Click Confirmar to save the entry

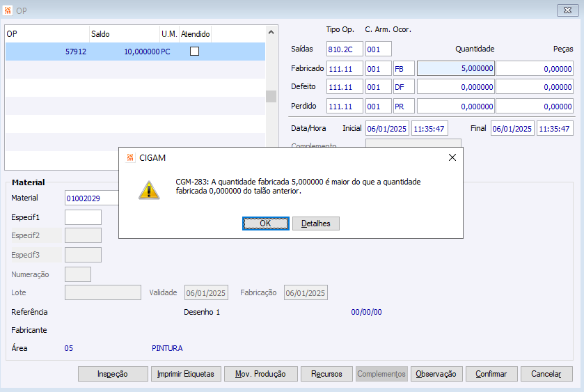tap(491, 374)
